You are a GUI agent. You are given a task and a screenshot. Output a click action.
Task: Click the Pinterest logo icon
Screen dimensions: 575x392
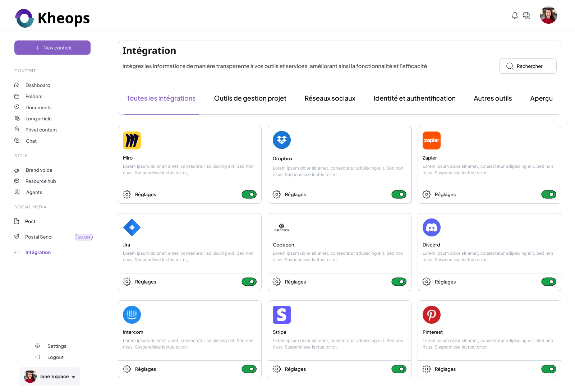(432, 315)
